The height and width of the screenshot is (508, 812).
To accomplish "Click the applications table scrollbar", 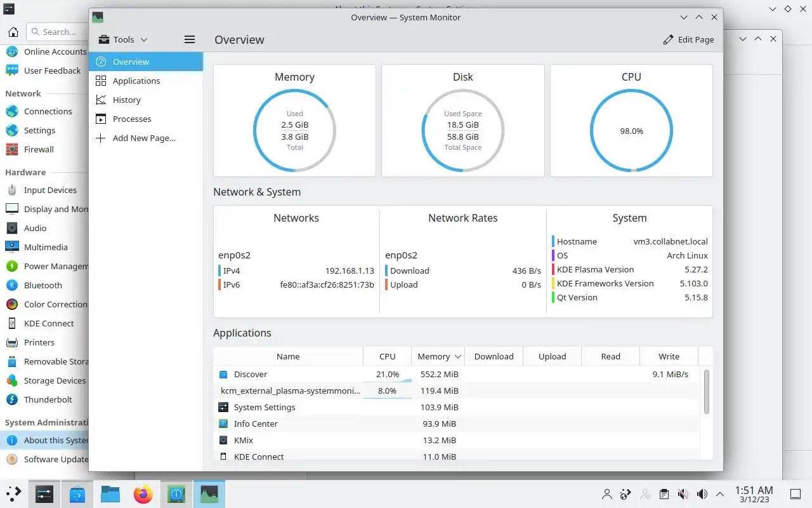I will (706, 392).
